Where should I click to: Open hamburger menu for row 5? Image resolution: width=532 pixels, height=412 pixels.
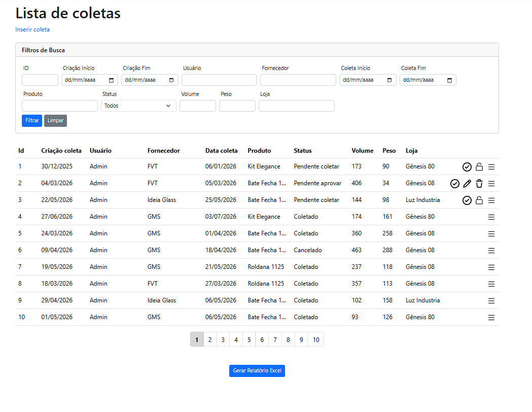(491, 234)
